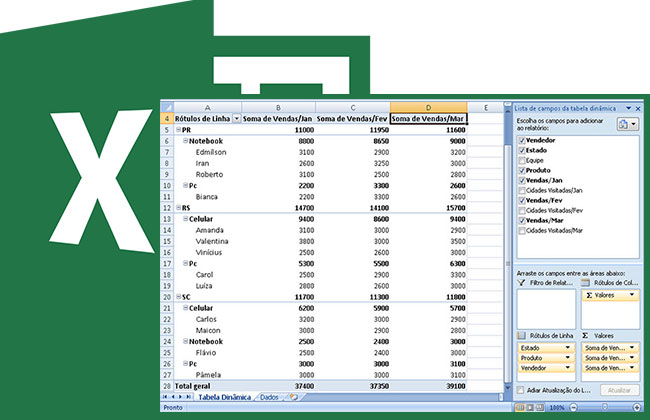Zoom out with the minus button
650x420 pixels.
[574, 408]
